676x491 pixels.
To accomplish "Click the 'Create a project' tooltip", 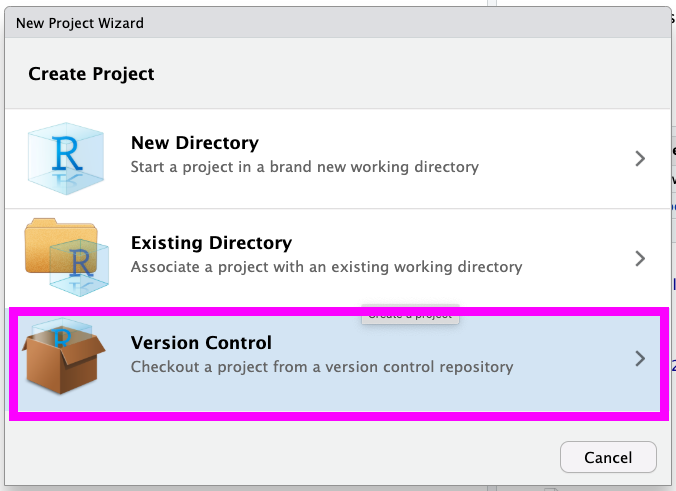I will point(409,314).
